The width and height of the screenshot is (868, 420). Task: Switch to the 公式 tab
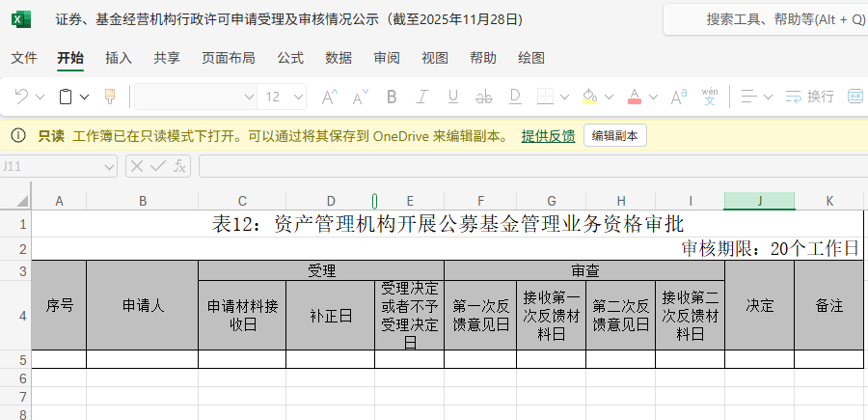tap(290, 58)
